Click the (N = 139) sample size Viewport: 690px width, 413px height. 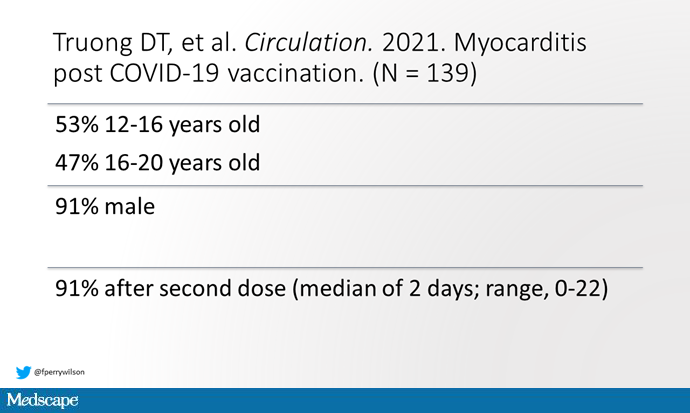(x=425, y=73)
